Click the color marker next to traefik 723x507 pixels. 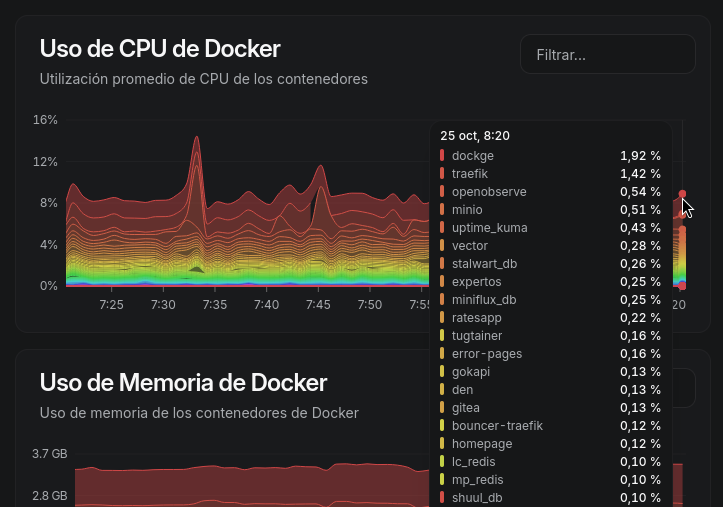[x=442, y=174]
